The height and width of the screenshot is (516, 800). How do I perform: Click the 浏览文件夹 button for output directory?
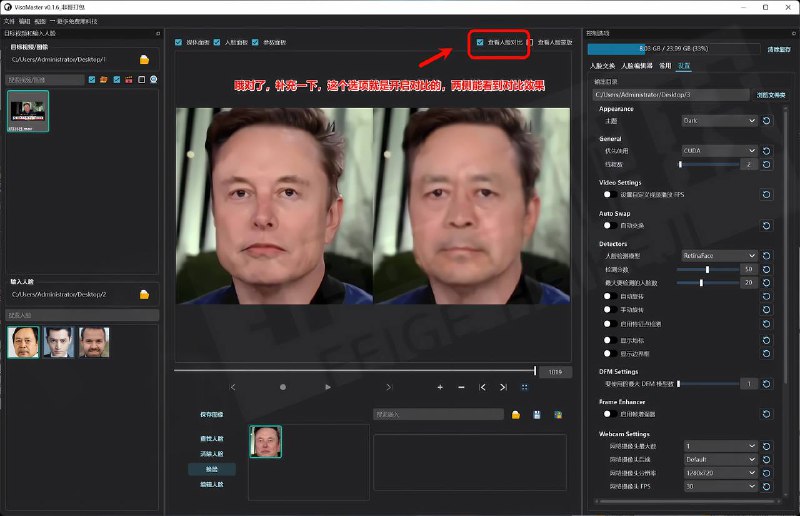click(x=770, y=95)
